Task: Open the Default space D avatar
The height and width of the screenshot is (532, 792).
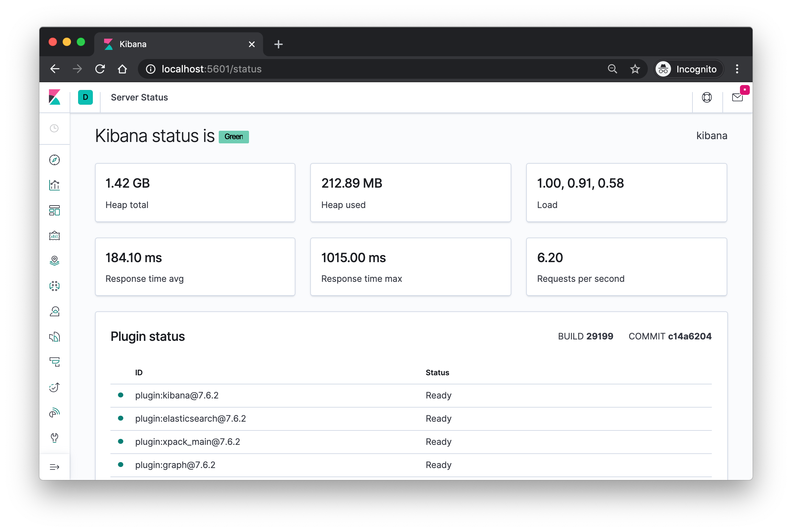Action: click(85, 97)
